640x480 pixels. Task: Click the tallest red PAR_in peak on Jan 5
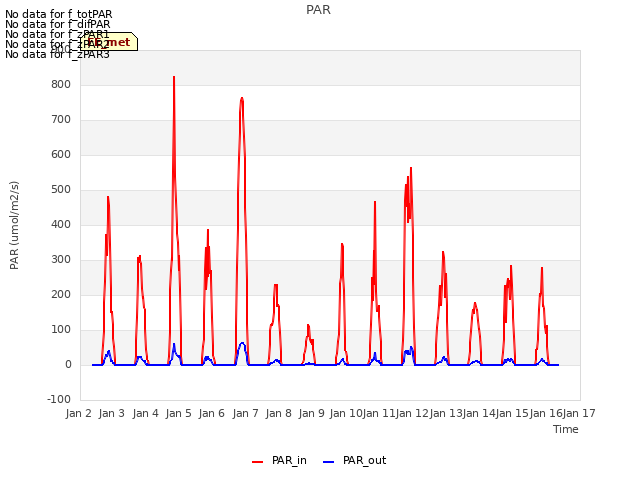pyautogui.click(x=174, y=77)
